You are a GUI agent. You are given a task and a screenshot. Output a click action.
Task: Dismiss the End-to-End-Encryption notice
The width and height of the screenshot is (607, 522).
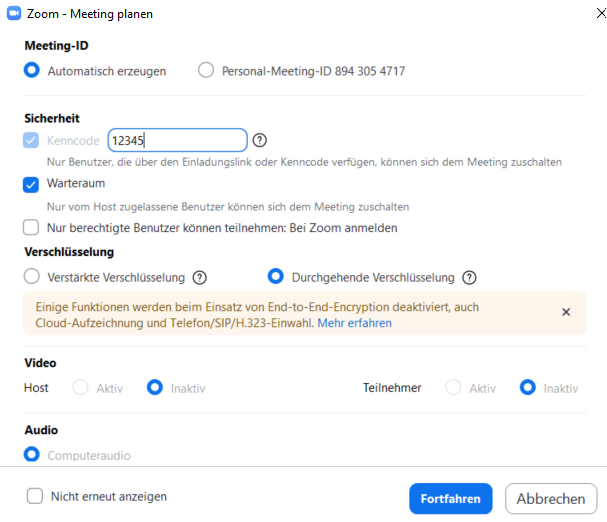tap(566, 312)
